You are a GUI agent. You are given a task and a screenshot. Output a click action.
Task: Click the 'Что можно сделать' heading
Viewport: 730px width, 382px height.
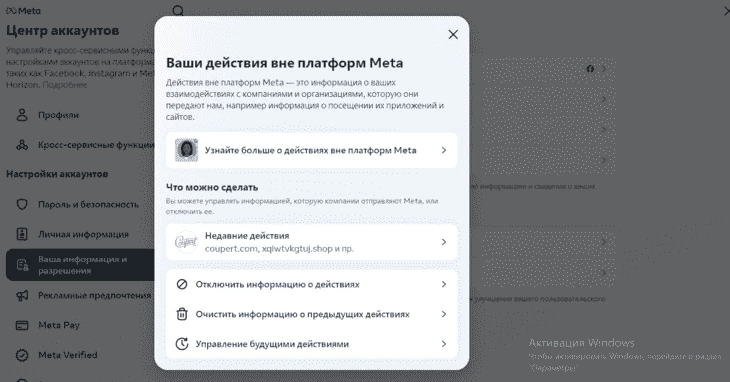(x=212, y=187)
